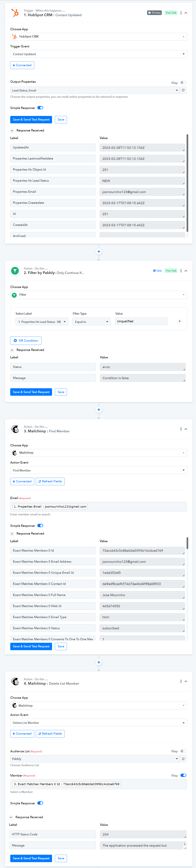
Task: Click the Mailchimp Find Member step logo
Action: tap(15, 429)
